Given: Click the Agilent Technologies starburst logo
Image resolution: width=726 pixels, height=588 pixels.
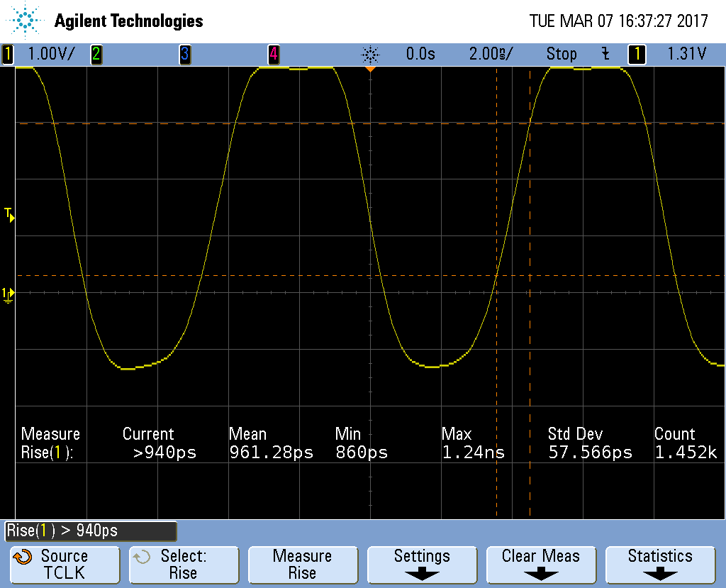Looking at the screenshot, I should pos(26,21).
